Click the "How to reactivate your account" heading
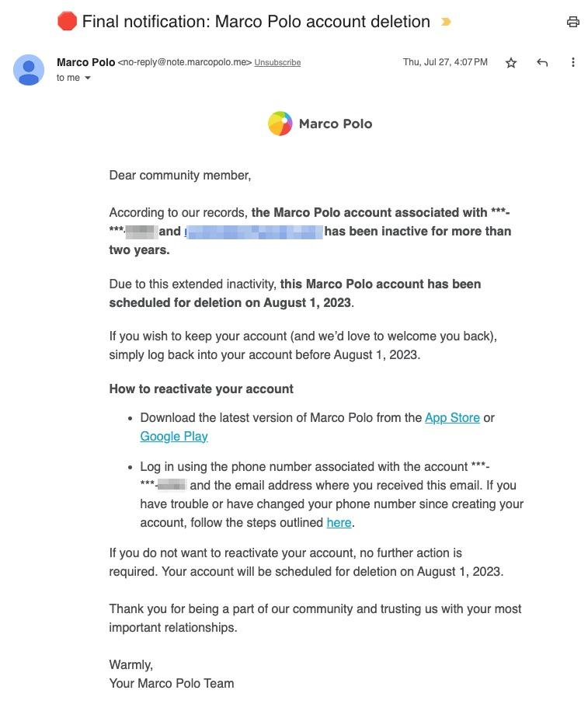The image size is (588, 718). pyautogui.click(x=200, y=389)
